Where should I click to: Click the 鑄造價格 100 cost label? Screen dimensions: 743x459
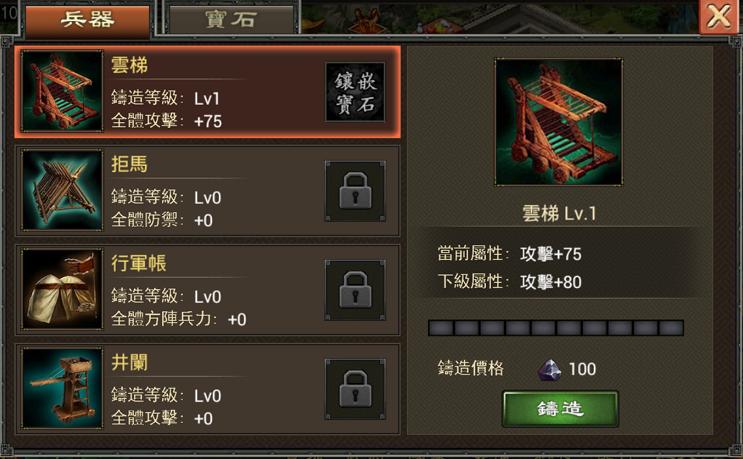click(x=517, y=369)
